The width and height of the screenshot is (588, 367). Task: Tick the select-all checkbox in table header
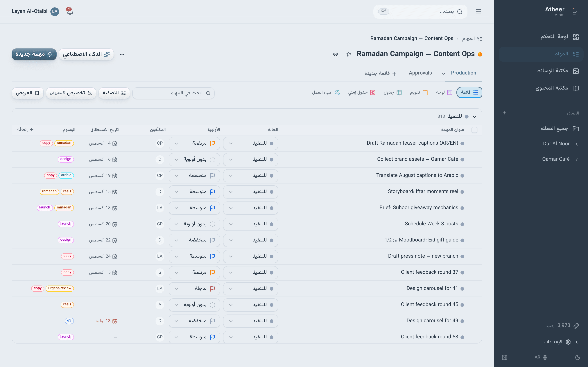click(x=474, y=130)
